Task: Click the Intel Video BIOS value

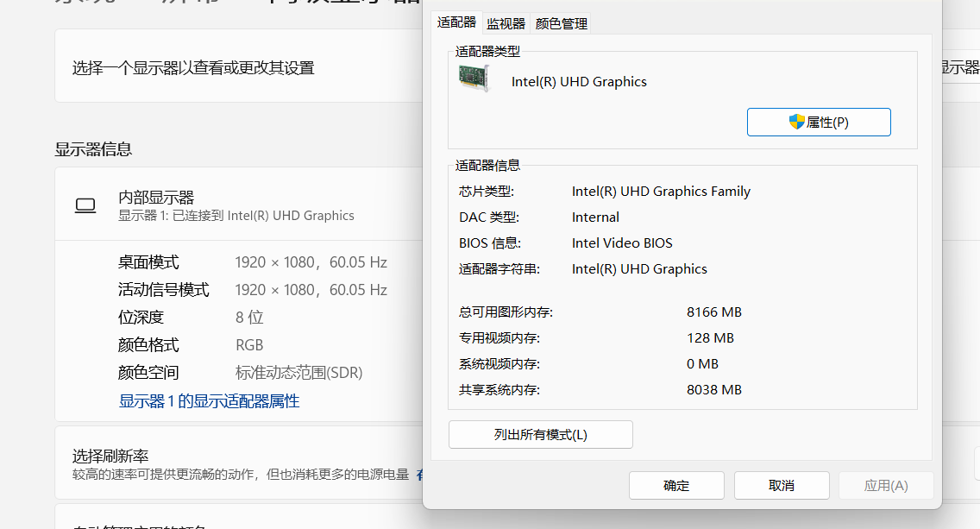Action: pos(622,242)
